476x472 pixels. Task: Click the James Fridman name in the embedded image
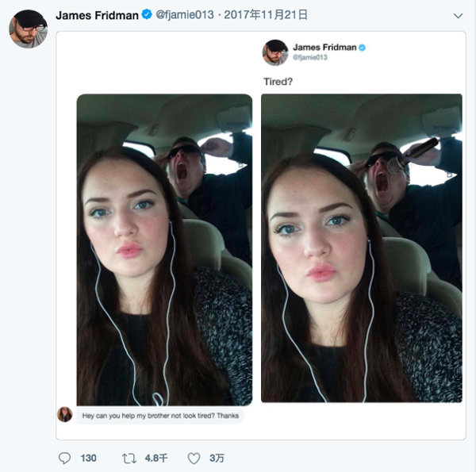click(324, 48)
